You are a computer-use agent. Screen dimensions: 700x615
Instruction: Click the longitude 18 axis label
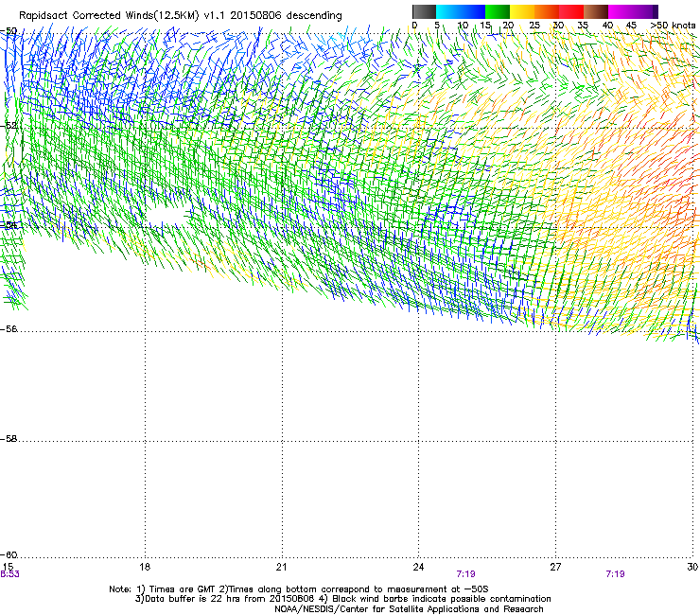coord(145,567)
